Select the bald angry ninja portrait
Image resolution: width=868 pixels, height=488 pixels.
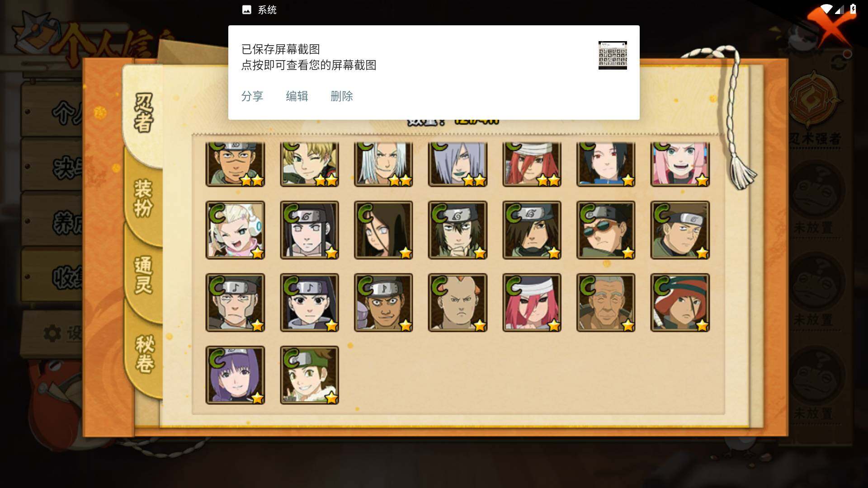pos(458,302)
